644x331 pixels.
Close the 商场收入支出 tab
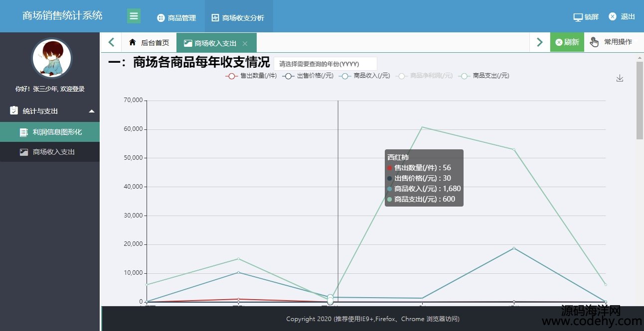pos(245,44)
